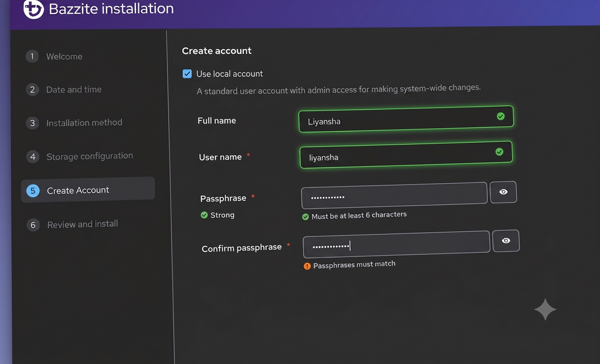Click the Strong passphrase strength label

pos(222,215)
